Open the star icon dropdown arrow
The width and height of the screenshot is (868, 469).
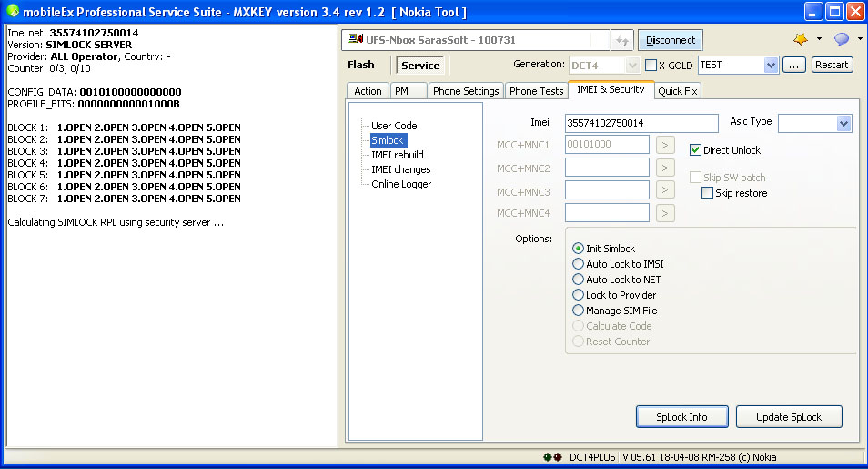click(819, 39)
